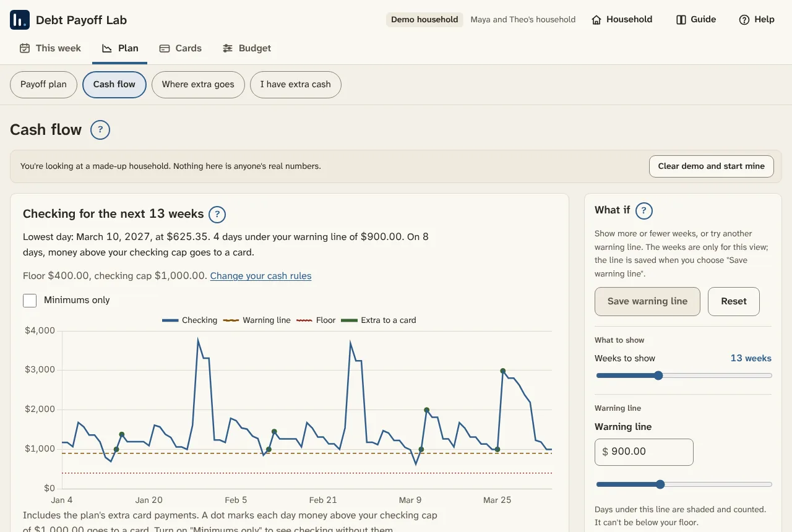Click the Save warning line button
The image size is (792, 532).
pos(647,301)
